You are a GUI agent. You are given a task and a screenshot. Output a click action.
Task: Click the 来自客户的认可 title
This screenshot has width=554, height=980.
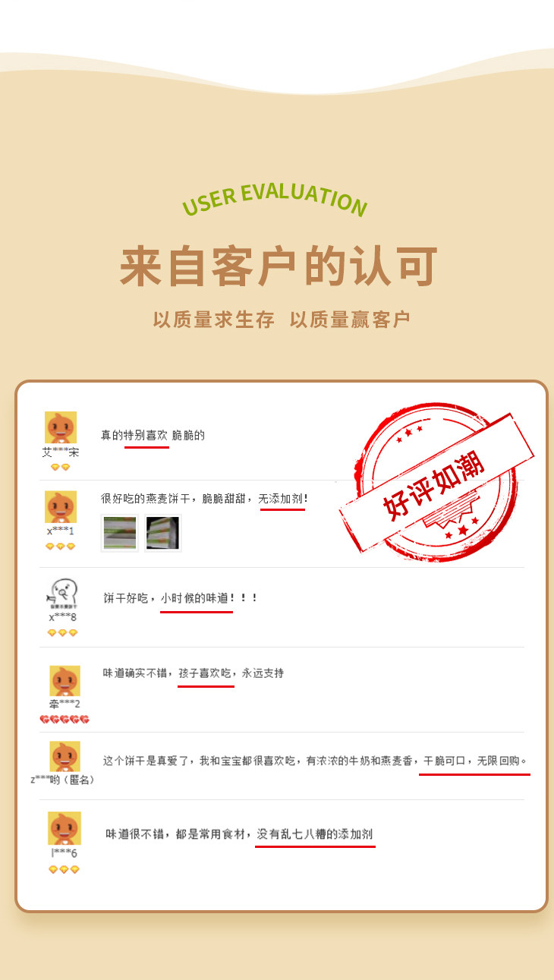(279, 266)
